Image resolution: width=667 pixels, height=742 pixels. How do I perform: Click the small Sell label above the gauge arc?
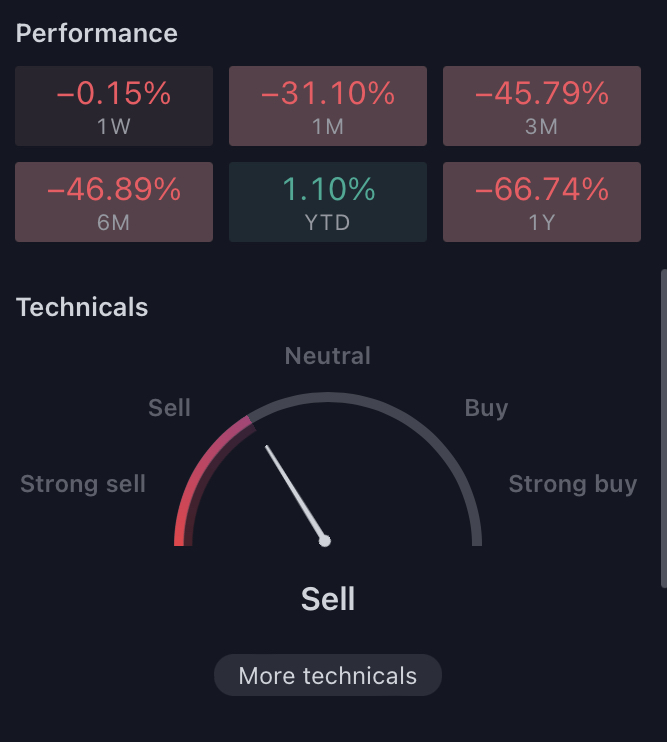[169, 408]
